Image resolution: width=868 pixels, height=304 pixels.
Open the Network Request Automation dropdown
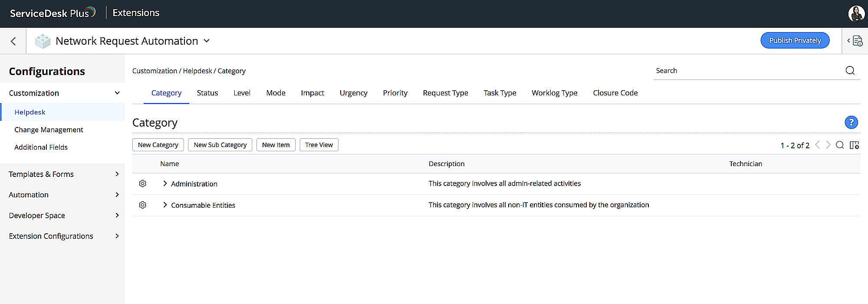click(207, 41)
